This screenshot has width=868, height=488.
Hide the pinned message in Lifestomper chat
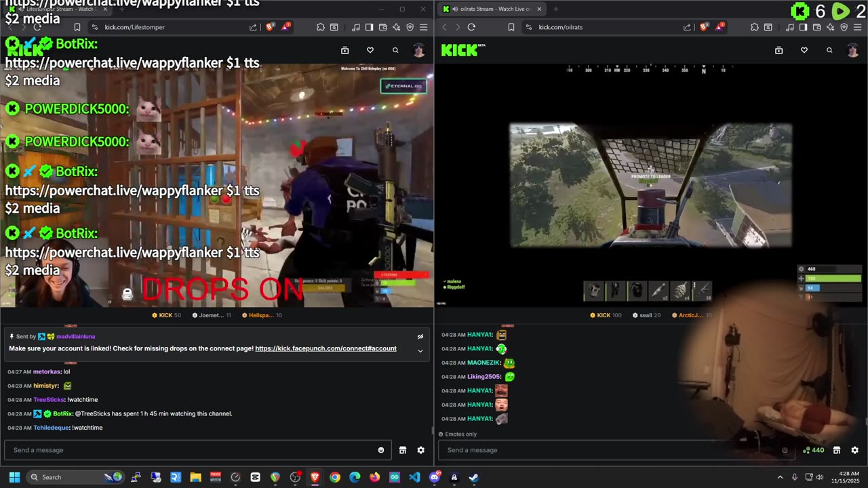[420, 336]
